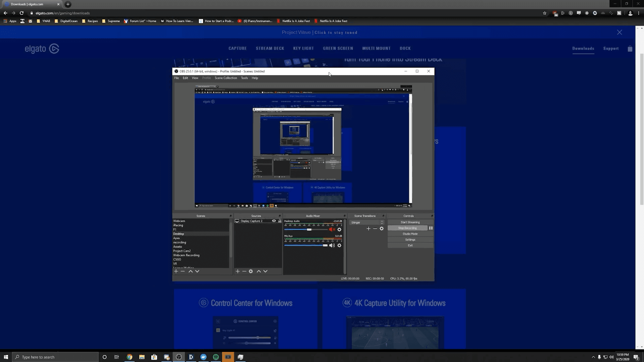Undock the Audio Mixer panel
Image resolution: width=644 pixels, height=362 pixels.
pos(344,216)
